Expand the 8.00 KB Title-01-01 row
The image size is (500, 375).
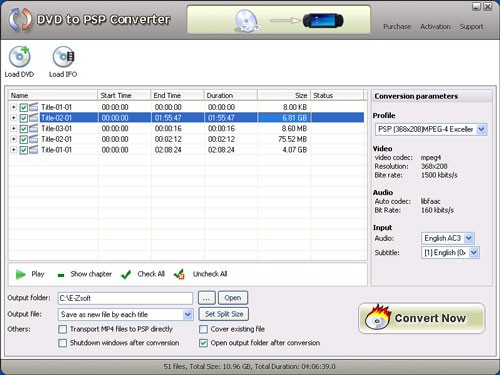click(x=13, y=107)
